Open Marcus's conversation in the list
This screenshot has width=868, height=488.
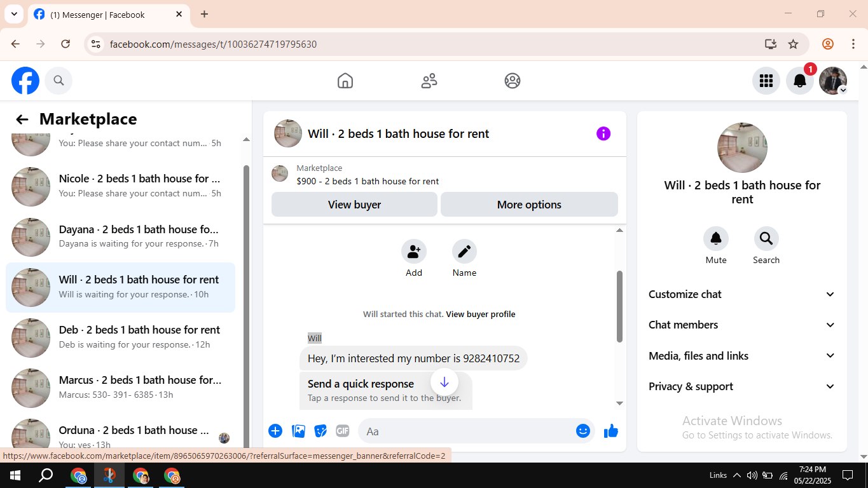click(120, 387)
